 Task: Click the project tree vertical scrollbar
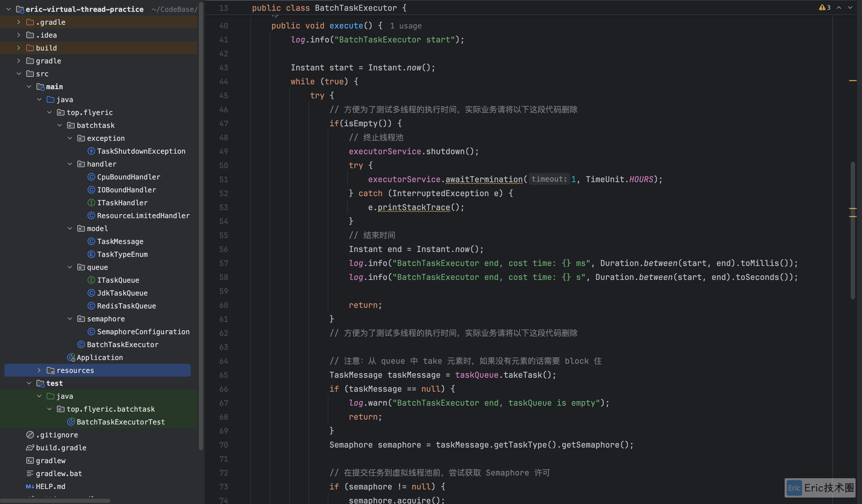pyautogui.click(x=201, y=226)
